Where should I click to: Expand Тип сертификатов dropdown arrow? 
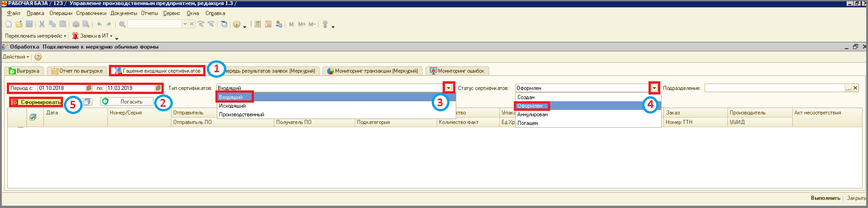tap(449, 88)
